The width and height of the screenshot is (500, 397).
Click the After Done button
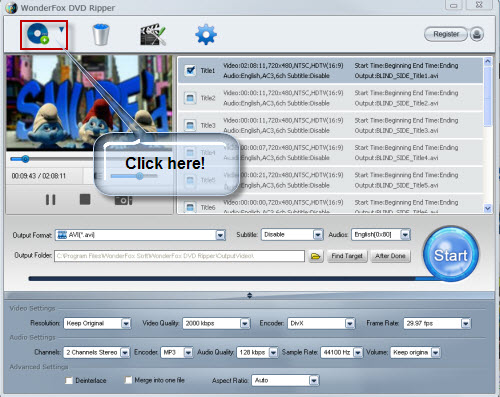tap(390, 256)
